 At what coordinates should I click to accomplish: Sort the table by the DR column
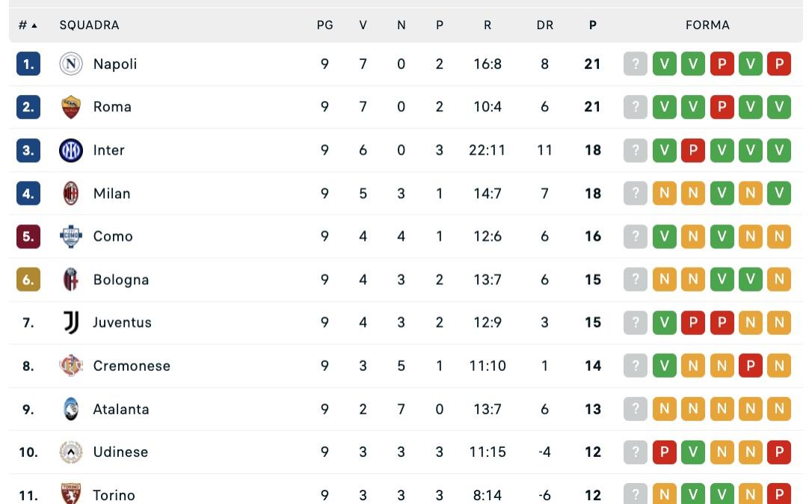544,25
